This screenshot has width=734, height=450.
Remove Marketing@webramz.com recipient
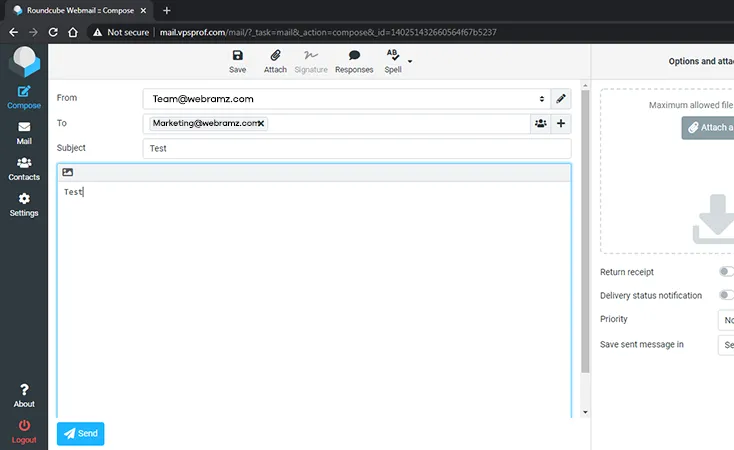[x=261, y=123]
